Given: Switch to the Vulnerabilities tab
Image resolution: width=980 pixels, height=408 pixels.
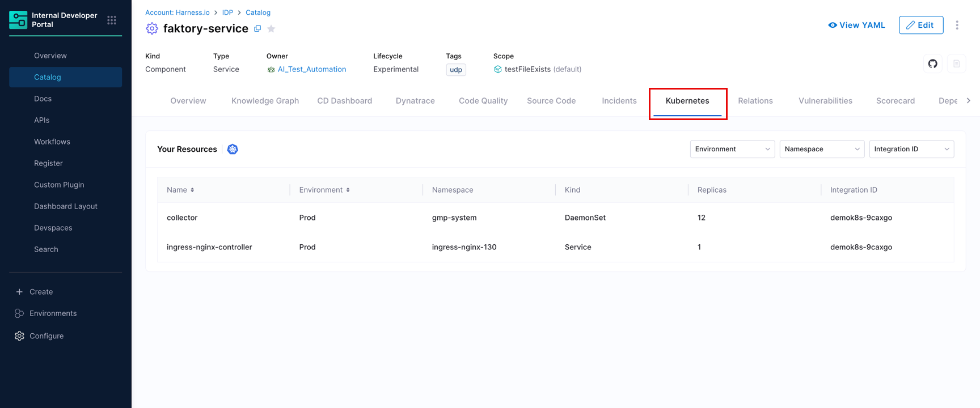Looking at the screenshot, I should point(825,101).
